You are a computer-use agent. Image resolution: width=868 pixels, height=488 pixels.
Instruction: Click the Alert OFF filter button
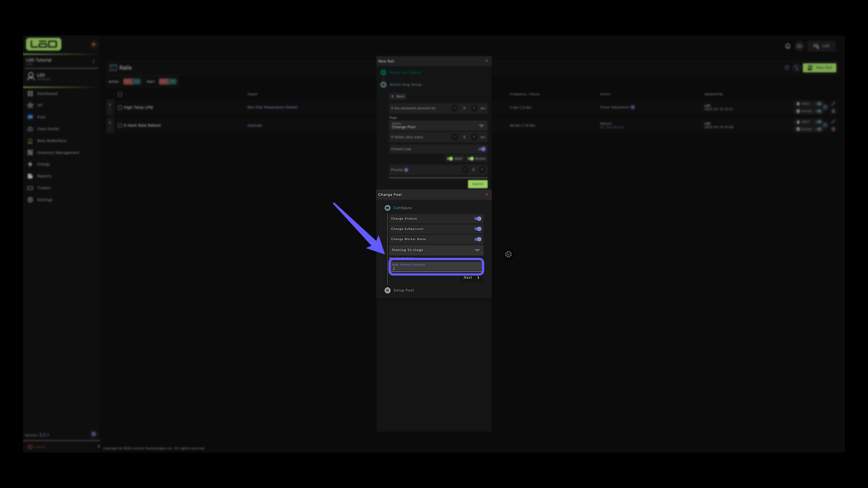point(164,82)
